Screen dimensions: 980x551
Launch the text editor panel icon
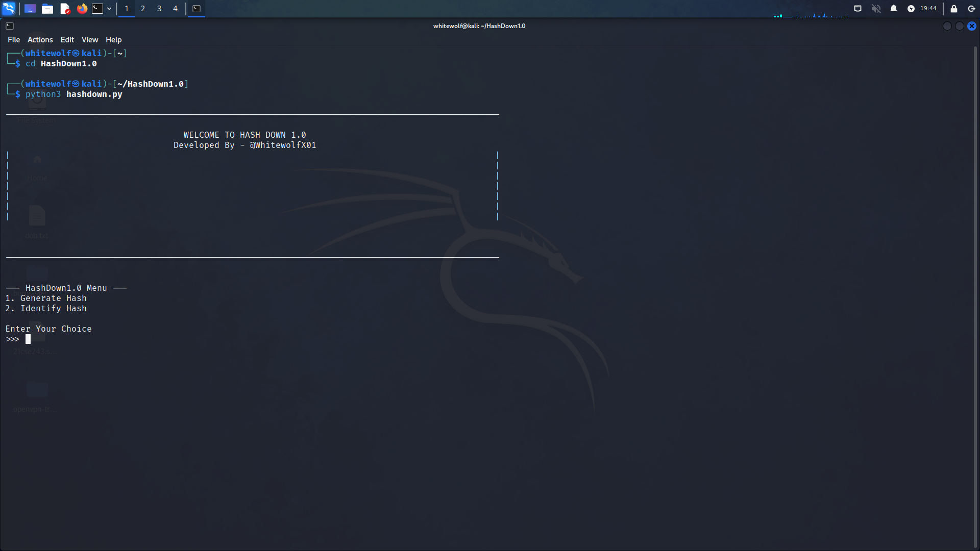(65, 9)
